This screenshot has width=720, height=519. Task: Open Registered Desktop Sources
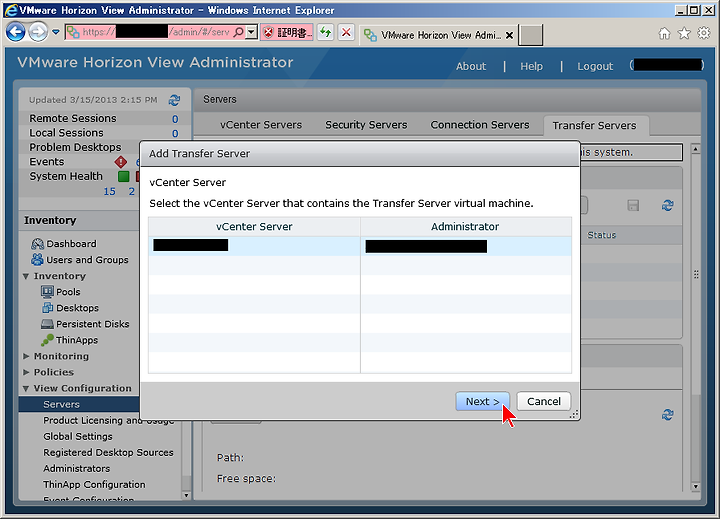108,452
